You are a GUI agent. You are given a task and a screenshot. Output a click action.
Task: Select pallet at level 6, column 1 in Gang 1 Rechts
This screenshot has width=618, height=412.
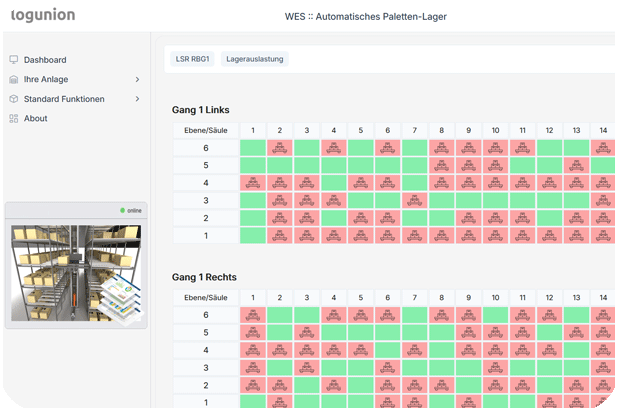pyautogui.click(x=253, y=315)
